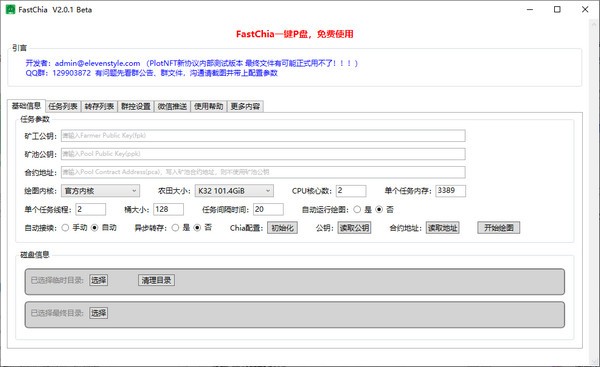Edit the 任务间隔时间 20 field
This screenshot has width=600, height=367.
coord(268,209)
